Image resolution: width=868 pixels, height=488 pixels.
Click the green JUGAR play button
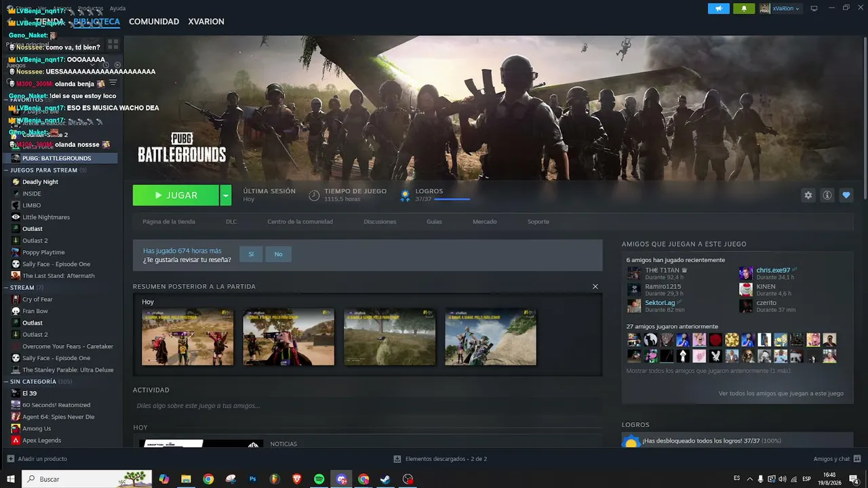click(x=176, y=195)
